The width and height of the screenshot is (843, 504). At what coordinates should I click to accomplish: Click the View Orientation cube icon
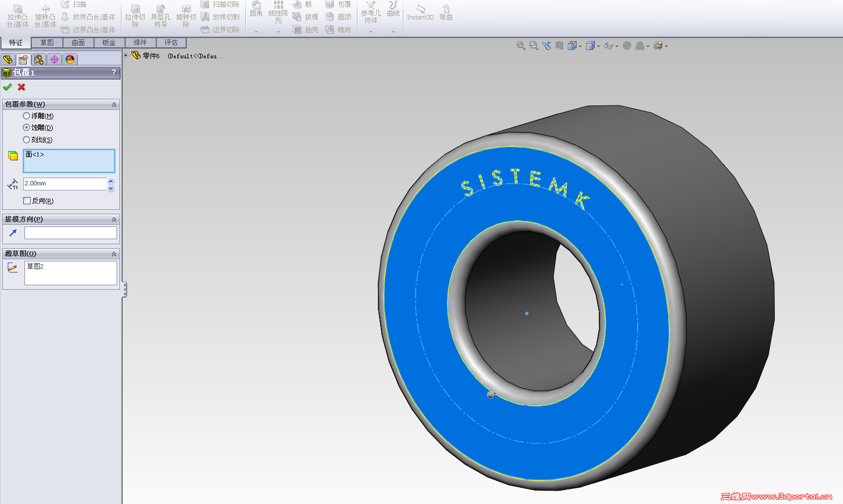coord(572,46)
